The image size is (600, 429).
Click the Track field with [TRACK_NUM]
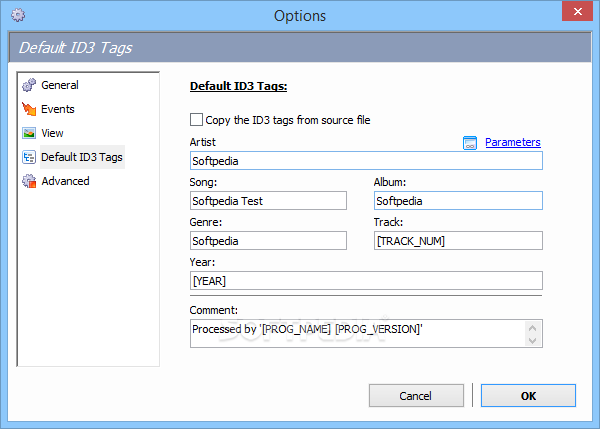click(x=458, y=241)
